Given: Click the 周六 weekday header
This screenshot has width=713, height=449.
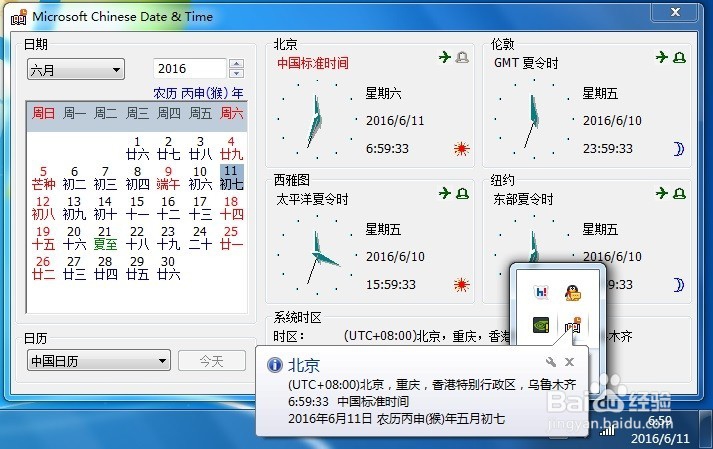Looking at the screenshot, I should coord(231,113).
